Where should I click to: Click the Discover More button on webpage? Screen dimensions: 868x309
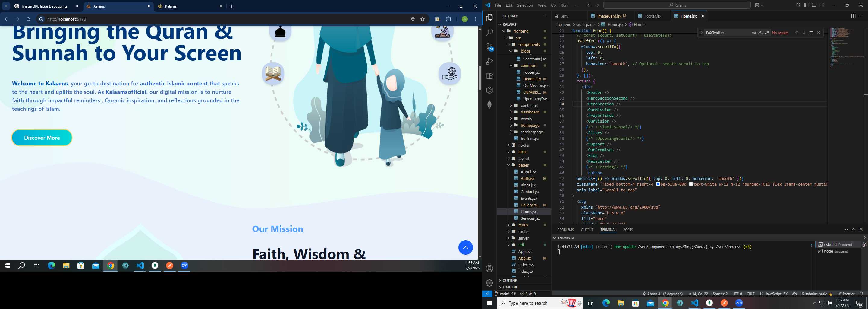pos(42,138)
